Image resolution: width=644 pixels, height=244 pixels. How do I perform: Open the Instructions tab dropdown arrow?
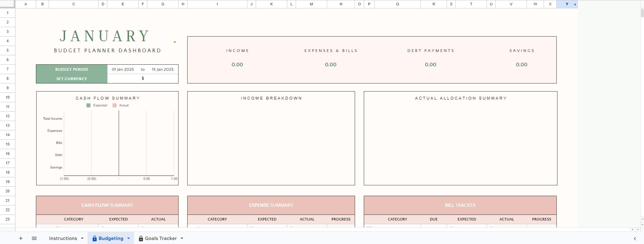click(x=82, y=238)
